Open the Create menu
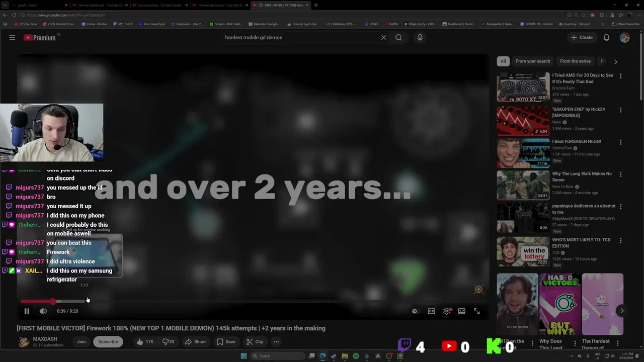The image size is (644, 362). tap(582, 37)
